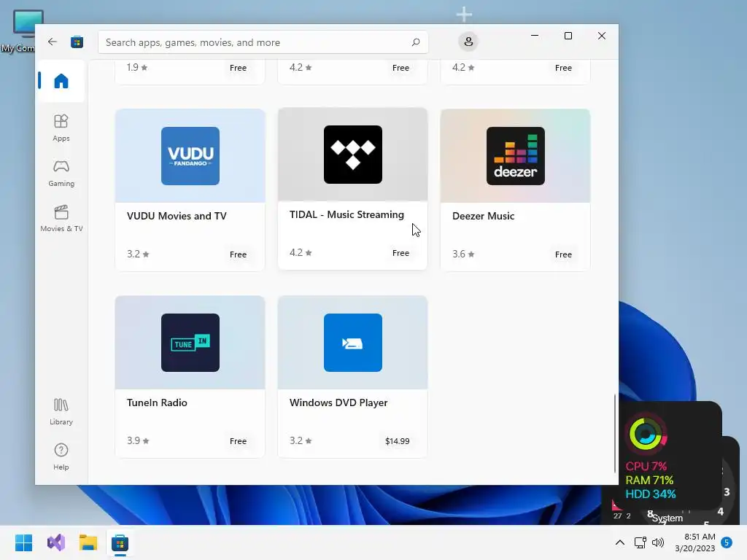The height and width of the screenshot is (560, 747).
Task: Click the Store window vertical scrollbar
Action: pos(615,432)
